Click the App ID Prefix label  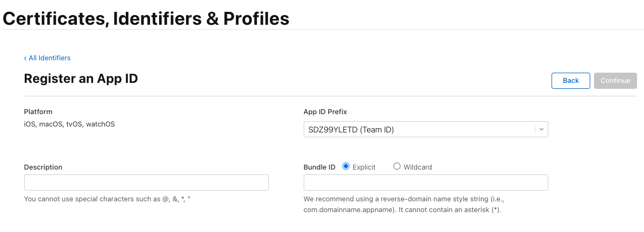coord(325,112)
